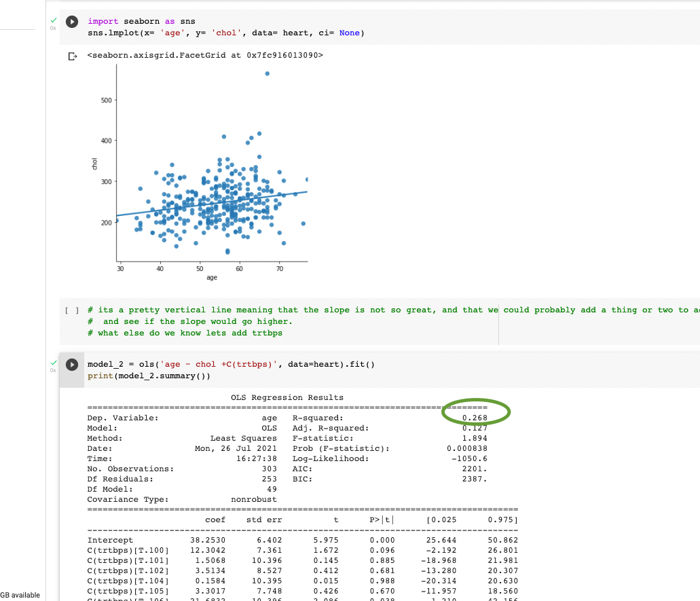Click the C(trtbps)[T.102] row label

click(x=128, y=570)
